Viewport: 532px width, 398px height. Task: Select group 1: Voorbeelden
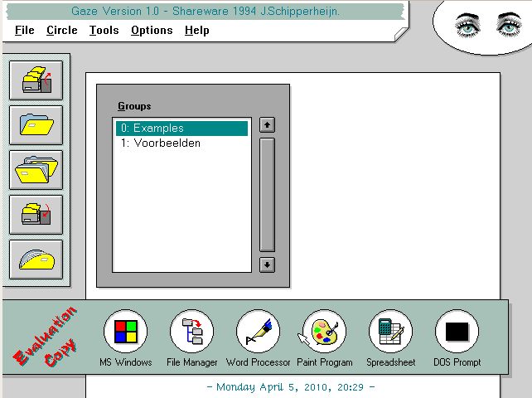tap(181, 143)
